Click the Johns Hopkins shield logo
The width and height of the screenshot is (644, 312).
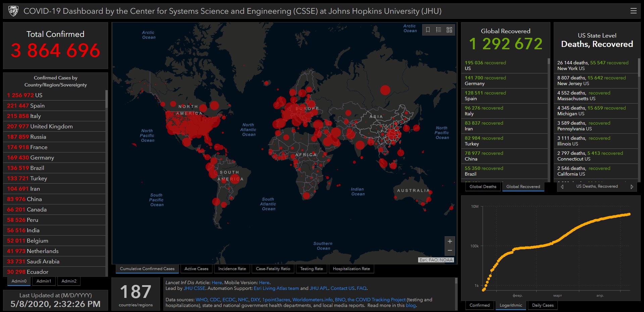pyautogui.click(x=13, y=11)
